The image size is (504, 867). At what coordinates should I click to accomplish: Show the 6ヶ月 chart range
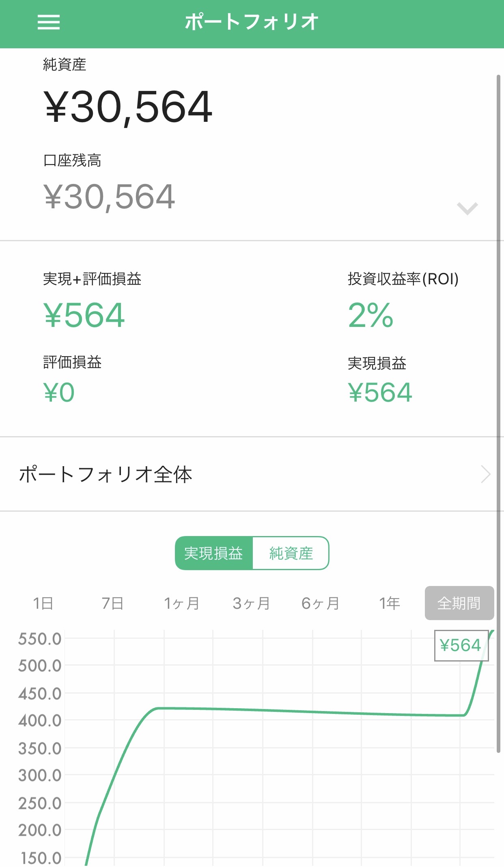click(320, 603)
